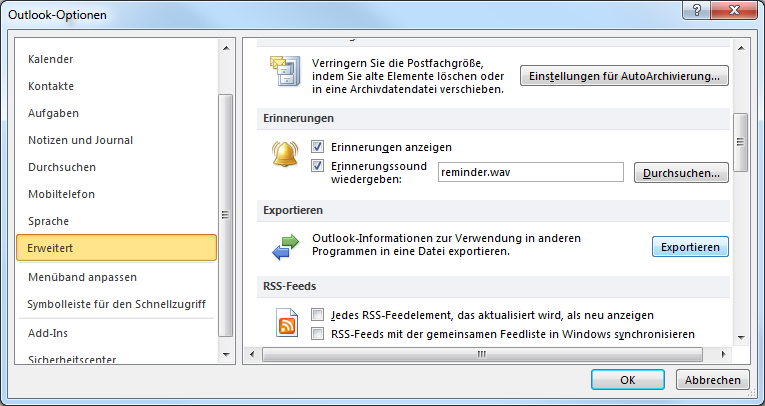Viewport: 765px width, 406px height.
Task: Click sidebar scrollbar down arrow
Action: (226, 355)
